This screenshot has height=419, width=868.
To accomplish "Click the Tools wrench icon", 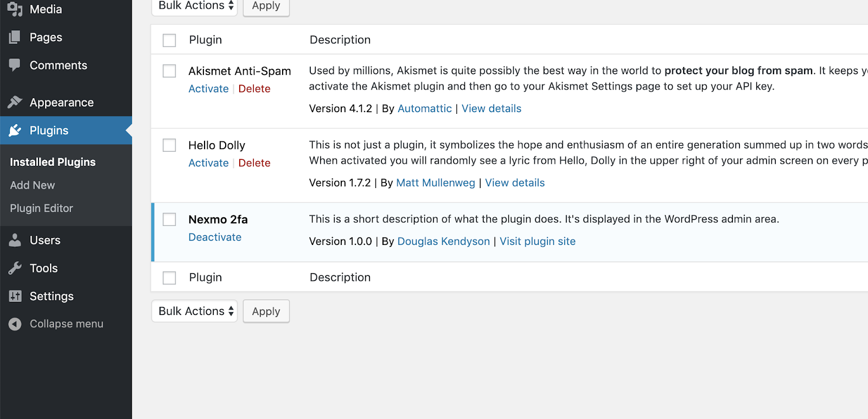I will [x=15, y=268].
